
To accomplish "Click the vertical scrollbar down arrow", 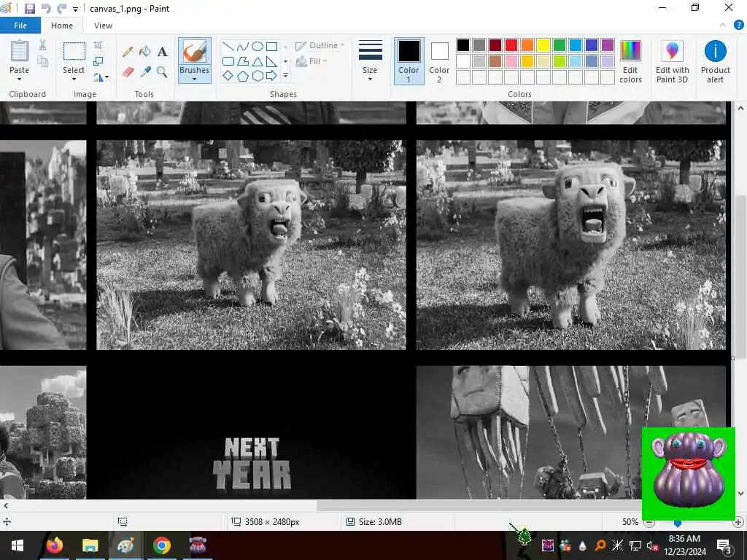I will click(x=741, y=494).
